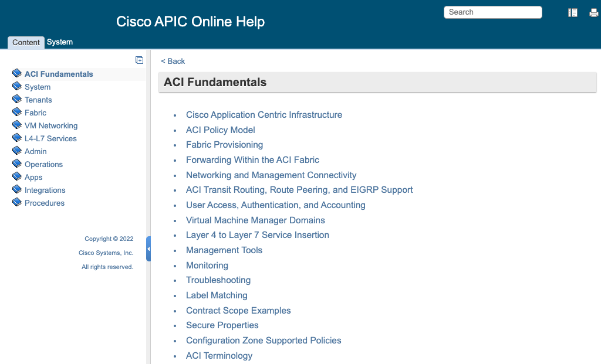Click the book icon beside Admin
Viewport: 601px width, 364px height.
point(17,151)
